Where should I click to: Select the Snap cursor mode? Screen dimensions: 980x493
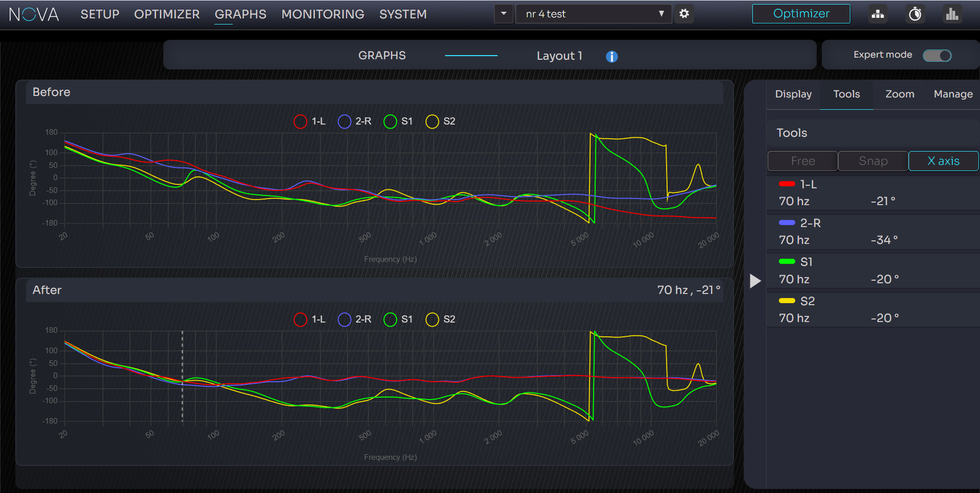pyautogui.click(x=873, y=161)
